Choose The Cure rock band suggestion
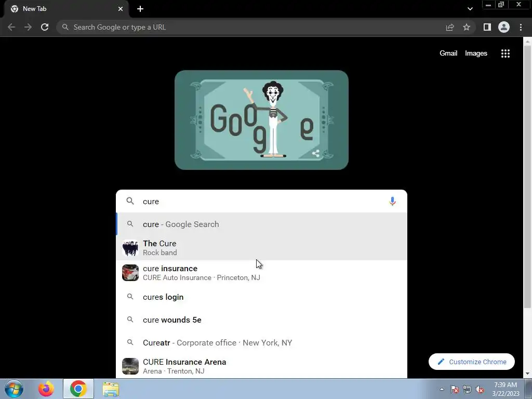Image resolution: width=532 pixels, height=399 pixels. [262, 248]
